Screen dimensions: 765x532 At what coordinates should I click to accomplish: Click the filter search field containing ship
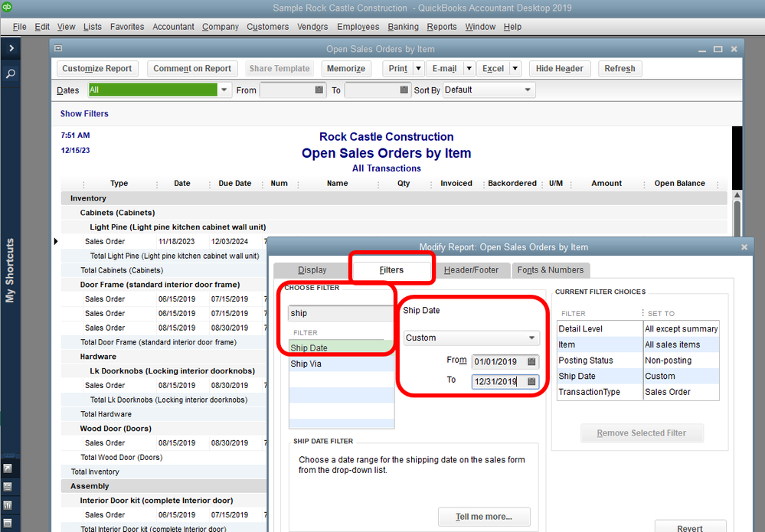341,313
